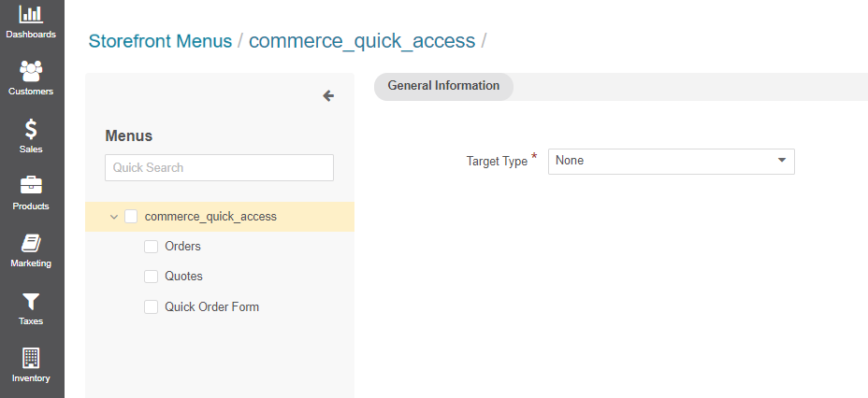This screenshot has height=398, width=868.
Task: Select the General Information tab
Action: tap(443, 86)
